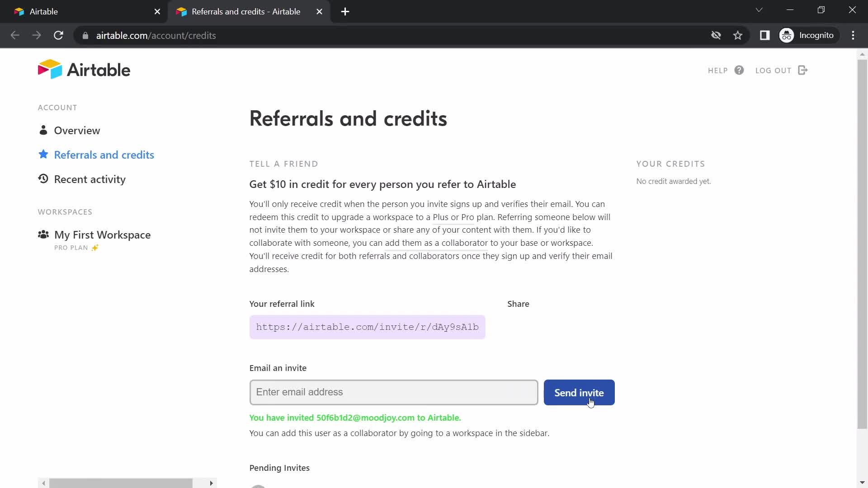Click the browser refresh page button
The height and width of the screenshot is (488, 868).
pyautogui.click(x=58, y=36)
